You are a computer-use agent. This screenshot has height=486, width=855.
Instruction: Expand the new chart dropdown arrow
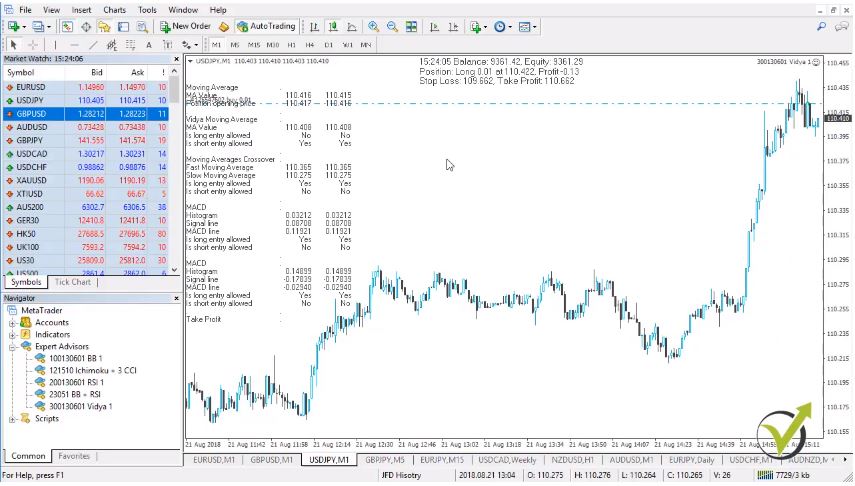click(x=24, y=27)
